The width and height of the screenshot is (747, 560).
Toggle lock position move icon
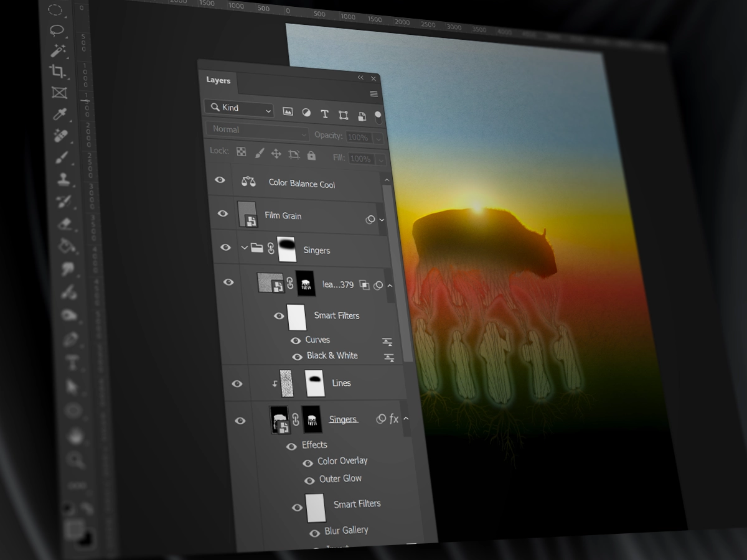tap(276, 154)
